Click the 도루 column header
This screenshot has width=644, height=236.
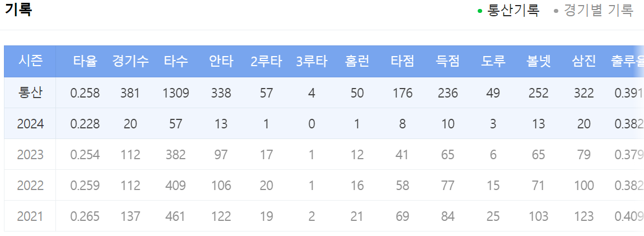point(493,62)
